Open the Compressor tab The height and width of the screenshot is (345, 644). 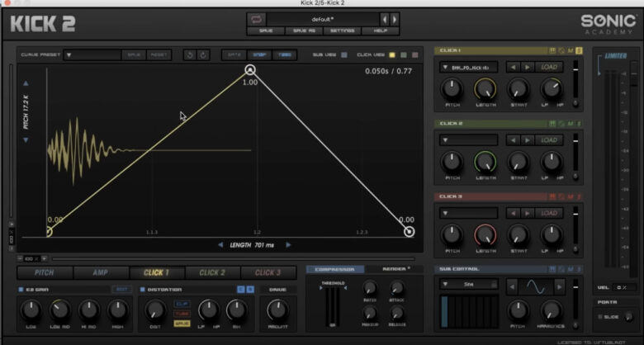[x=335, y=269]
